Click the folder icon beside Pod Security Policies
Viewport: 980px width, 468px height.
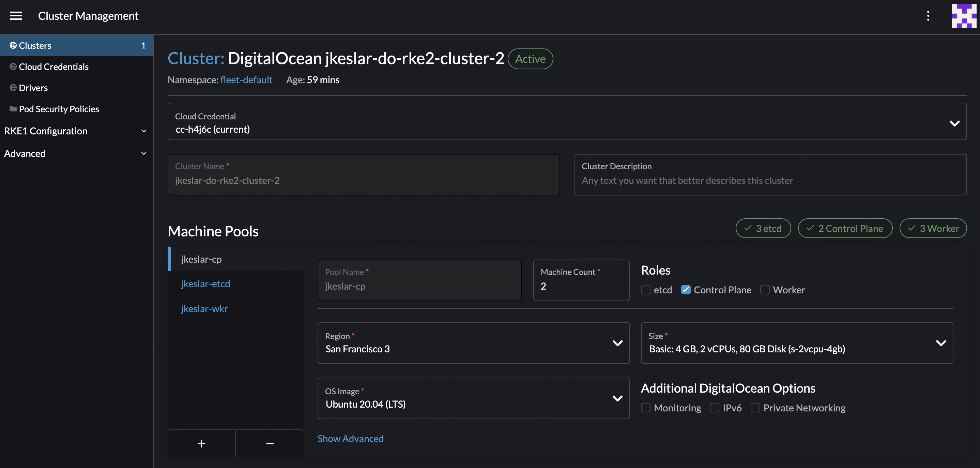pyautogui.click(x=12, y=108)
